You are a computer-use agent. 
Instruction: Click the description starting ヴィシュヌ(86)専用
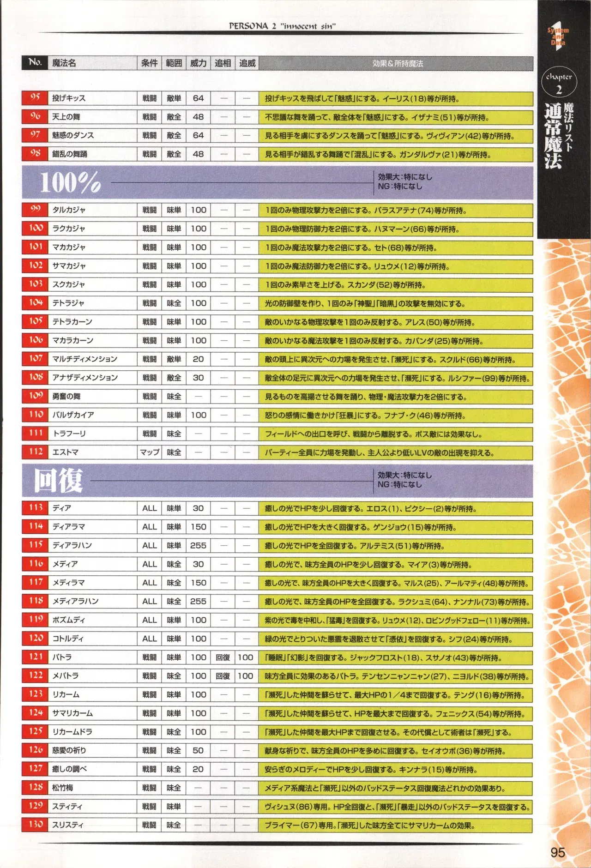pos(398,808)
